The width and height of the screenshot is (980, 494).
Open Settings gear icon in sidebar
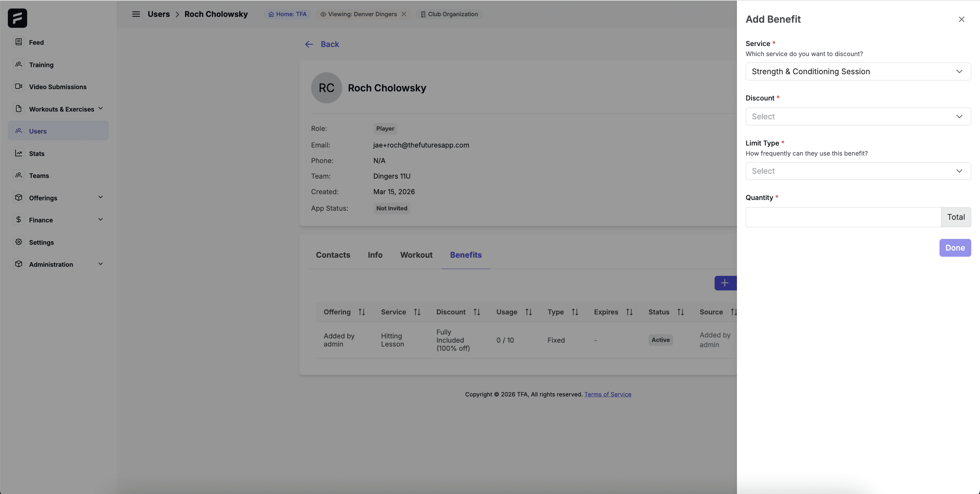(x=19, y=242)
